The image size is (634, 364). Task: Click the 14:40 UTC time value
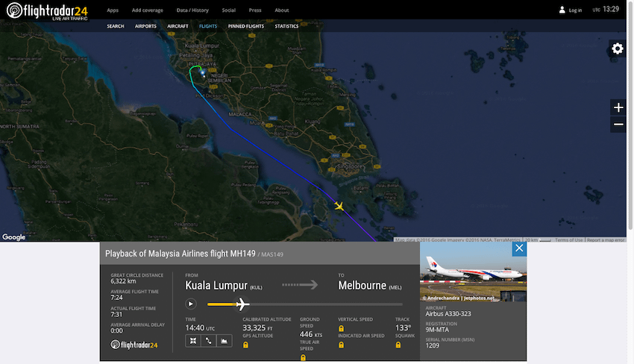(200, 328)
